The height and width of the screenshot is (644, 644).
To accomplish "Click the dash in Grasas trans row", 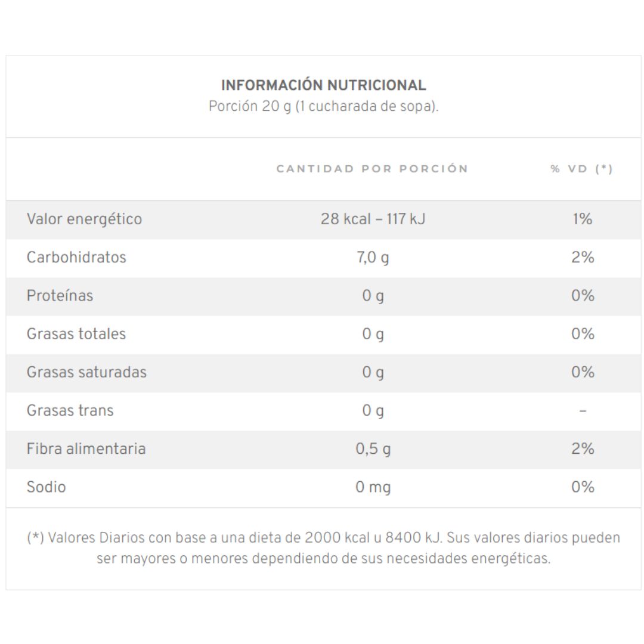I will [x=583, y=410].
